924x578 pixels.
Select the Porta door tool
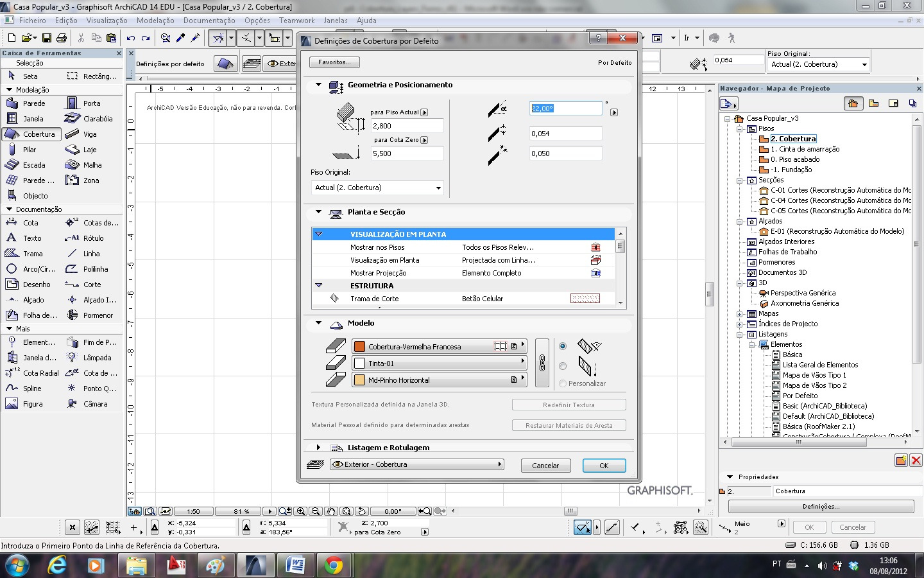pos(91,103)
